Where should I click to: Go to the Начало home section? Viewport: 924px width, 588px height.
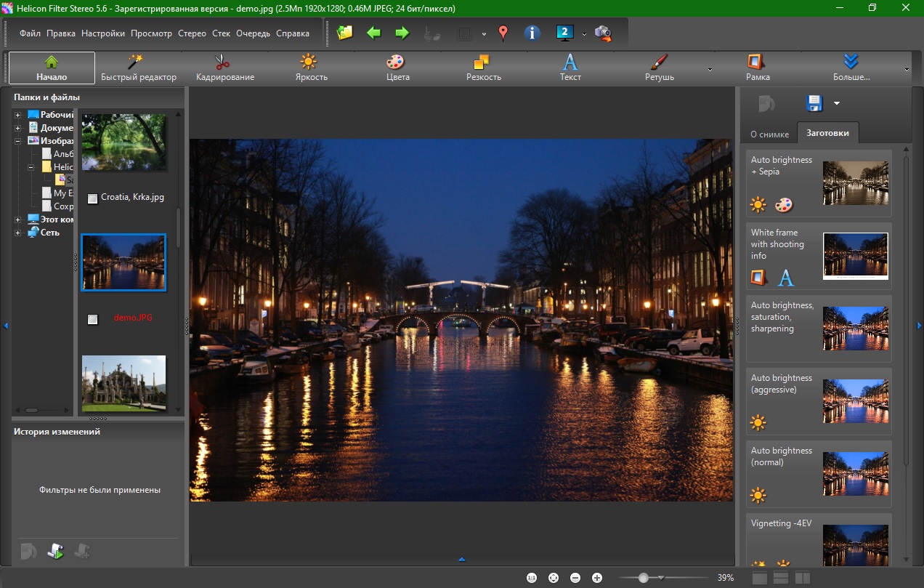click(x=52, y=68)
